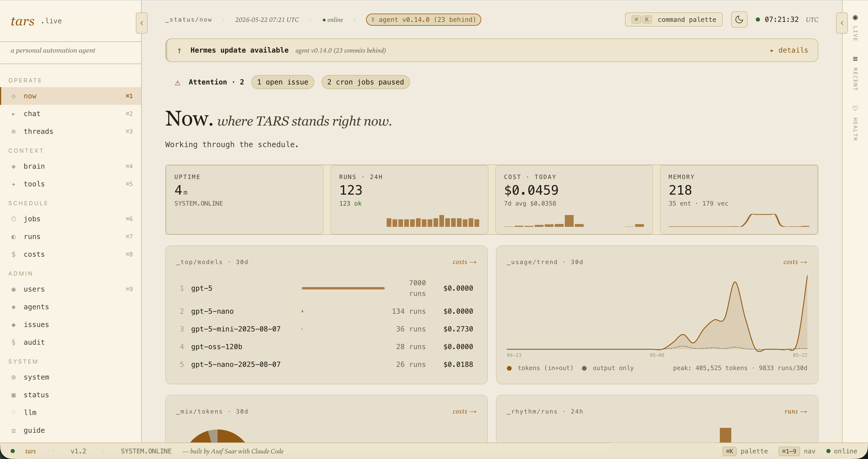
Task: Open the RUNS 24H stat card
Action: coord(409,199)
